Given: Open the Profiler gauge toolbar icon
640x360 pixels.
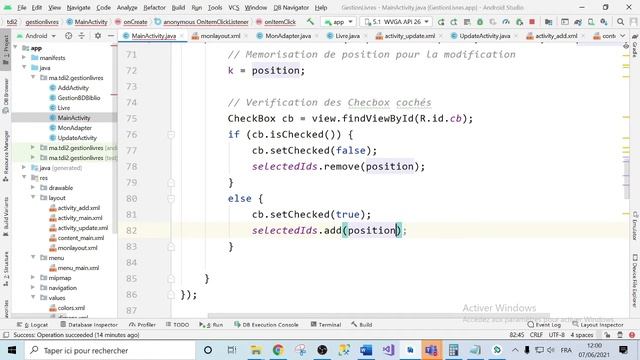Looking at the screenshot, I should (506, 22).
